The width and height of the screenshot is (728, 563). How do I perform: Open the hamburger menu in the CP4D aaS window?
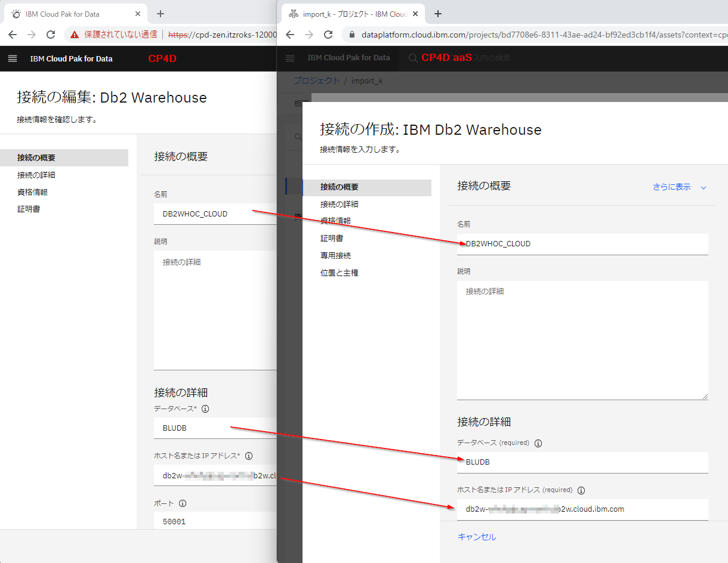click(290, 58)
